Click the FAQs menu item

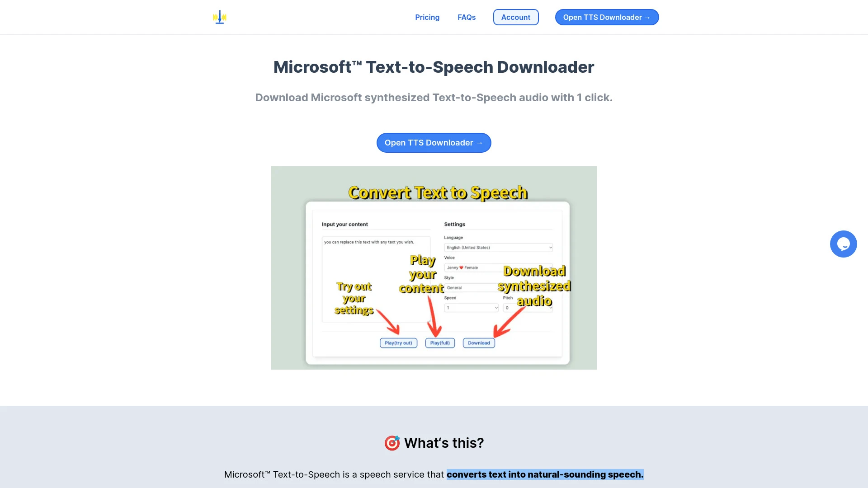point(467,17)
